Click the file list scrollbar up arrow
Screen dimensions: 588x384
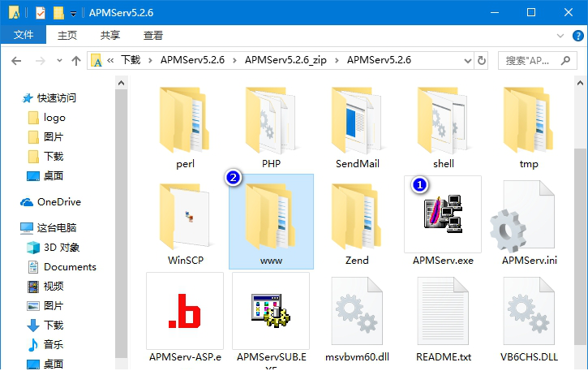580,83
